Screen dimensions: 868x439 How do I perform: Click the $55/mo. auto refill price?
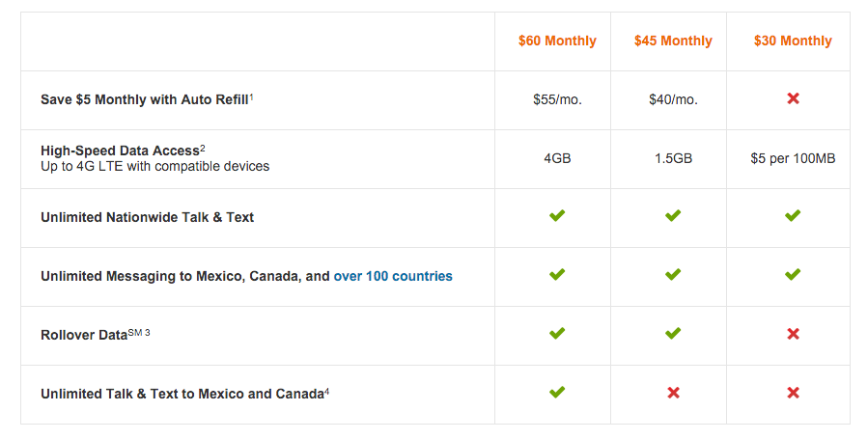pos(557,99)
